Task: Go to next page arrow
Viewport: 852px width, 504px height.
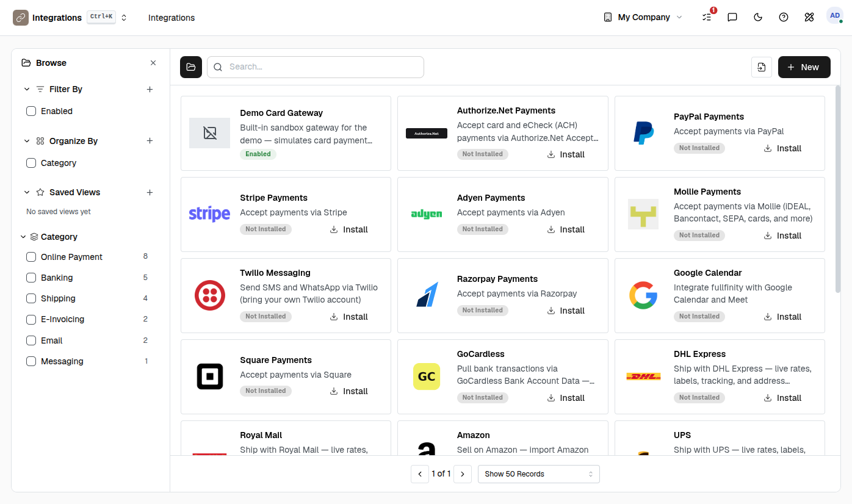Action: 463,474
